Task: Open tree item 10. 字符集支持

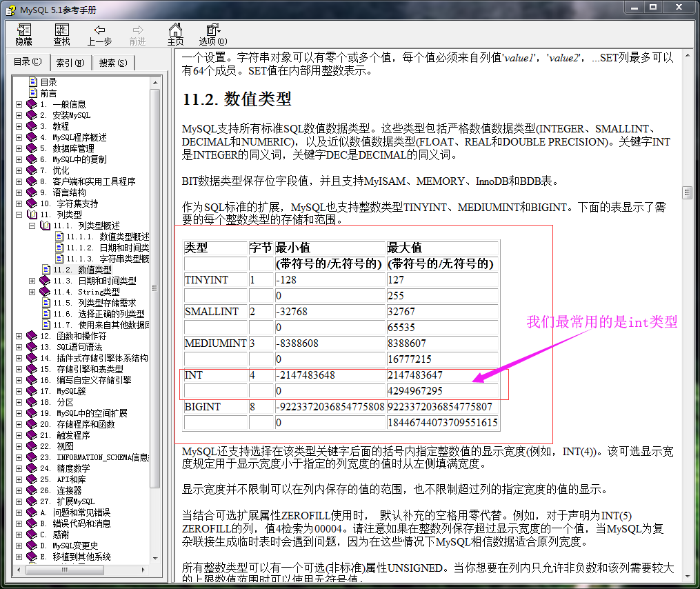Action: coord(69,203)
